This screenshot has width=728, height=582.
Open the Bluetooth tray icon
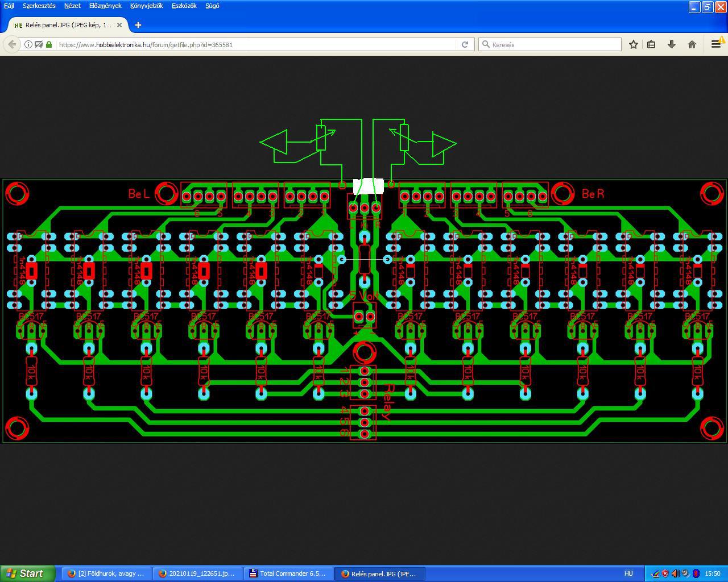tap(696, 573)
